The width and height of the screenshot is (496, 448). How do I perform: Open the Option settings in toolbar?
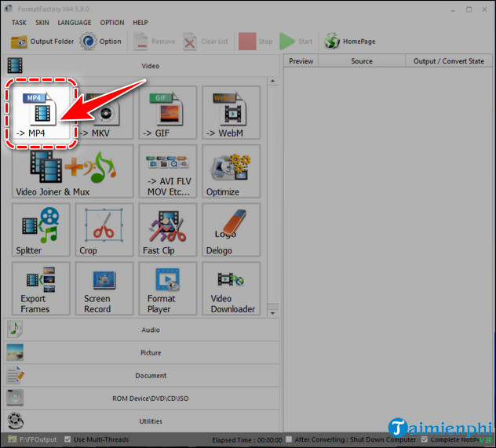tap(100, 42)
